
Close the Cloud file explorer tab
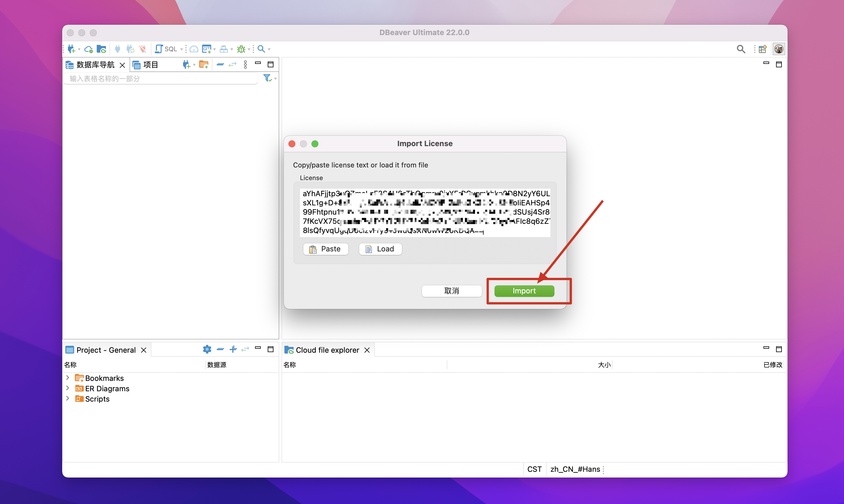[367, 350]
